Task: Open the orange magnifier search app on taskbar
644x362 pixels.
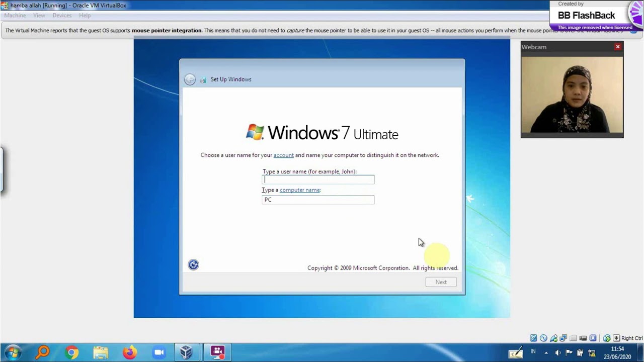Action: click(43, 352)
